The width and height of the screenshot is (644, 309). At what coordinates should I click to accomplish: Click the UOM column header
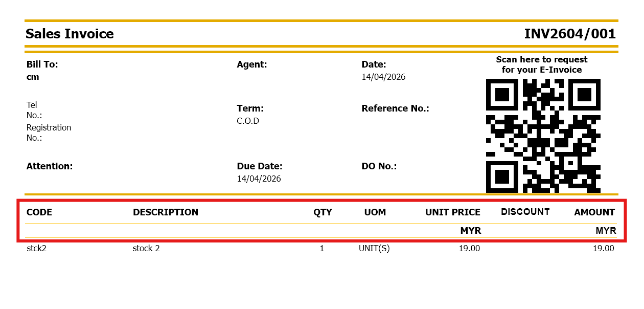(375, 212)
